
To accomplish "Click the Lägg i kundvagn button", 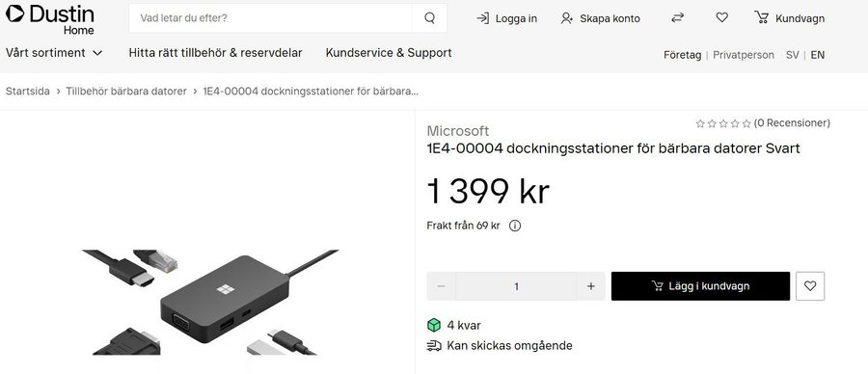I will click(x=700, y=286).
